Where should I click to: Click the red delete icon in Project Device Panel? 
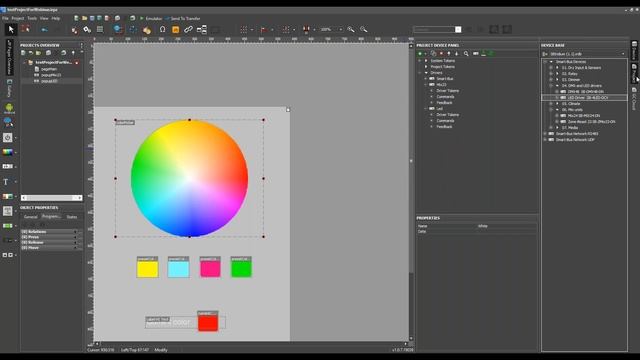tap(441, 53)
